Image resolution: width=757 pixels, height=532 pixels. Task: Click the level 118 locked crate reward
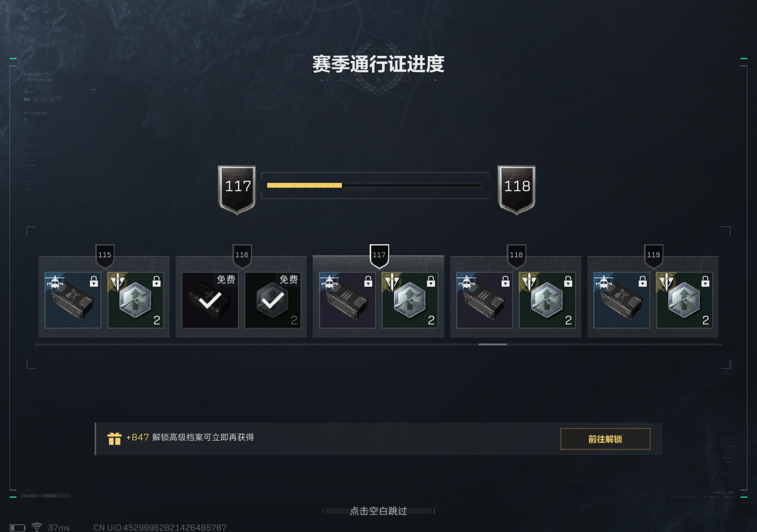(484, 300)
